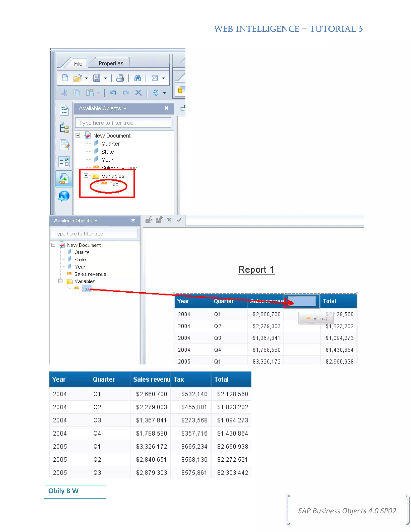Click the Undo arrow icon
Image resolution: width=411 pixels, height=532 pixels.
tap(113, 93)
